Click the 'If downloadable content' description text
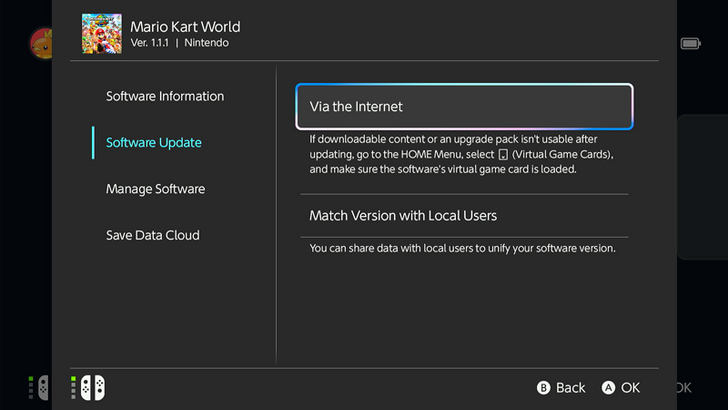728x410 pixels. click(462, 154)
